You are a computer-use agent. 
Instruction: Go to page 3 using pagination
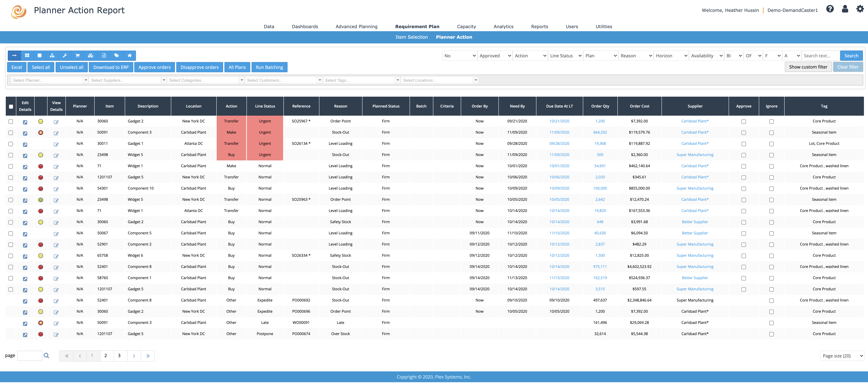pyautogui.click(x=119, y=356)
